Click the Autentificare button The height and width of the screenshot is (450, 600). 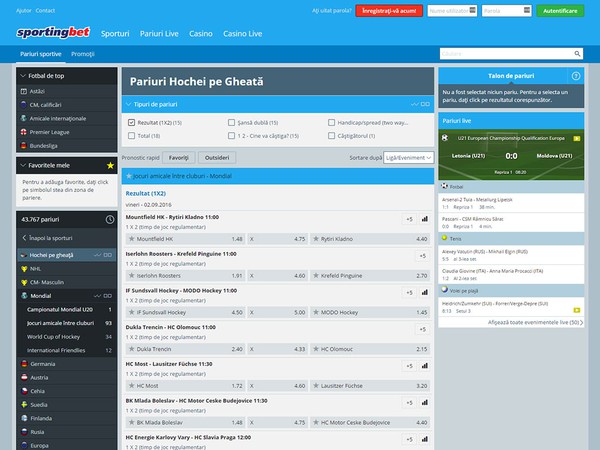point(560,11)
